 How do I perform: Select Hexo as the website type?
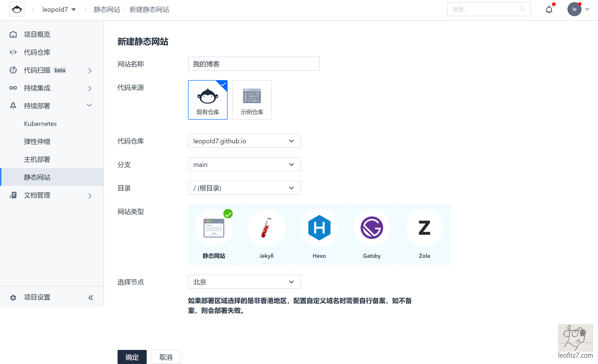(x=319, y=234)
